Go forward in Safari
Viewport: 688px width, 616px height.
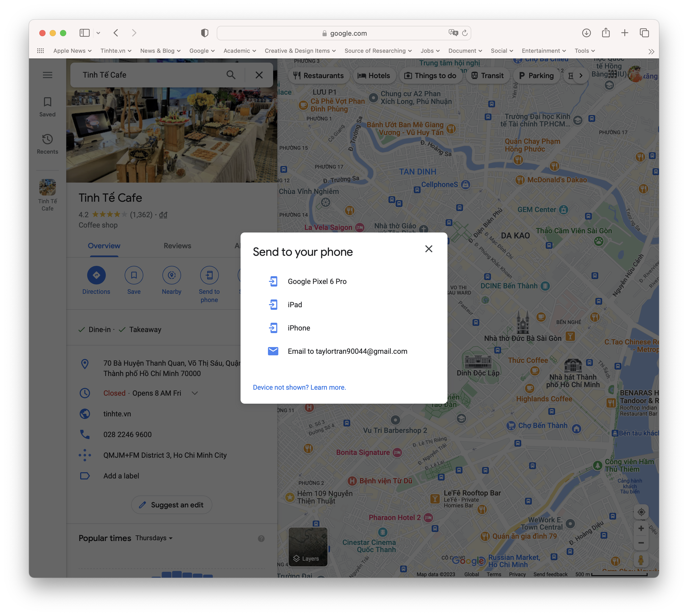click(x=134, y=33)
